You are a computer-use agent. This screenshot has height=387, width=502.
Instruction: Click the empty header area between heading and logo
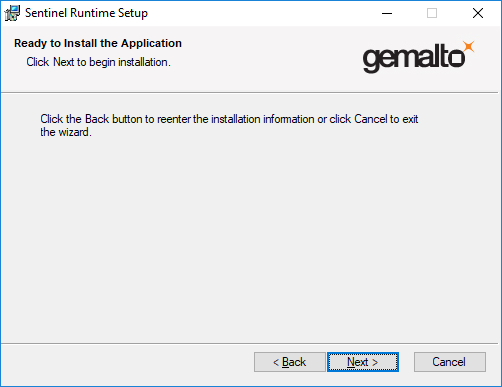(x=270, y=57)
